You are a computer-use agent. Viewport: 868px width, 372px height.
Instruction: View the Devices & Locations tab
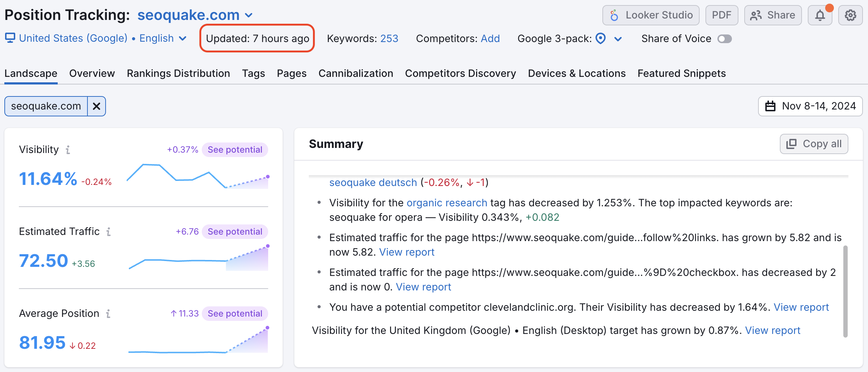coord(577,73)
